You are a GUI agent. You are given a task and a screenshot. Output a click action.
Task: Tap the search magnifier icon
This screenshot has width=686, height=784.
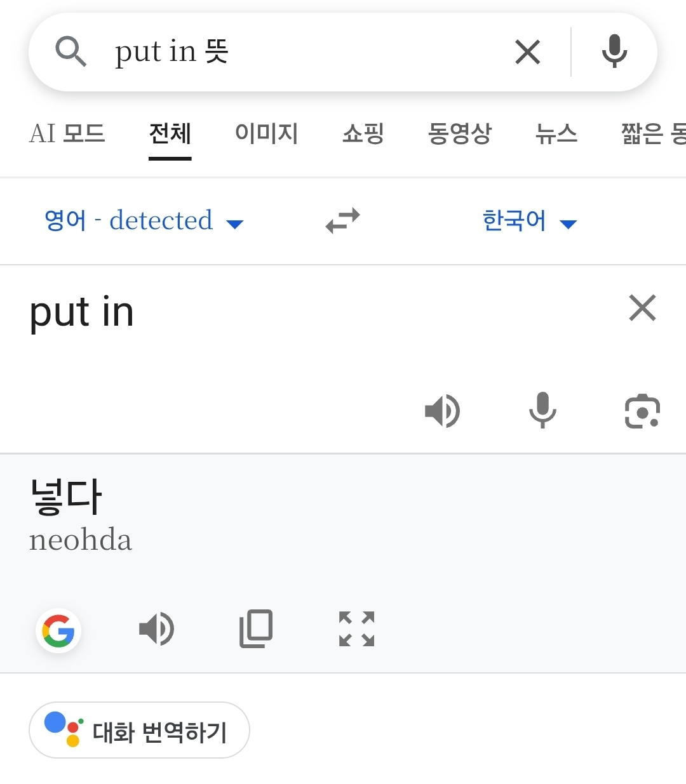(x=71, y=51)
